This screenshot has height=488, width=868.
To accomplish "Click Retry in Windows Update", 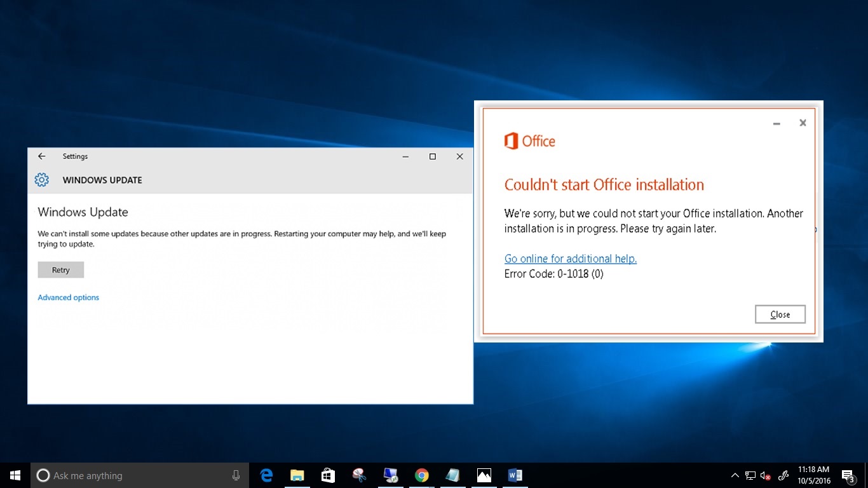I will tap(61, 270).
